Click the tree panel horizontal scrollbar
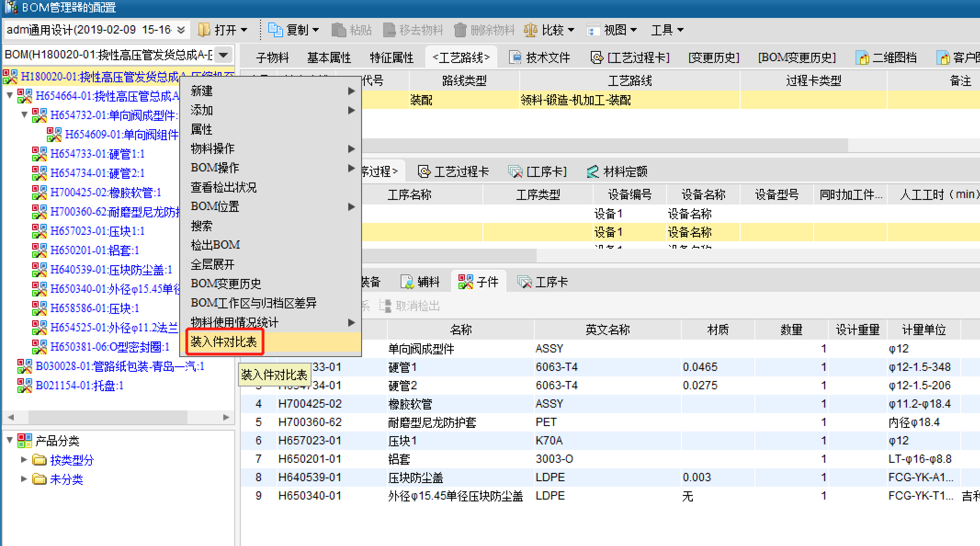Viewport: 980px width, 546px height. coord(108,417)
